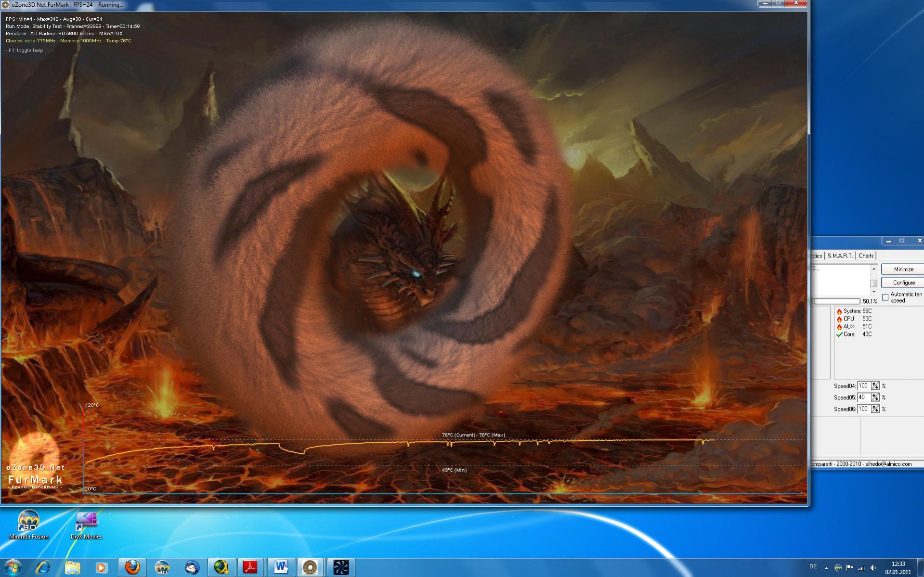Adjust the Speed05 spinner arrows
The height and width of the screenshot is (577, 924).
pyautogui.click(x=875, y=397)
